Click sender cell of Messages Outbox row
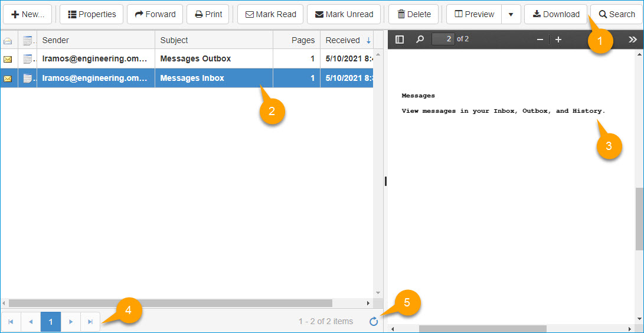The image size is (644, 333). [x=96, y=58]
